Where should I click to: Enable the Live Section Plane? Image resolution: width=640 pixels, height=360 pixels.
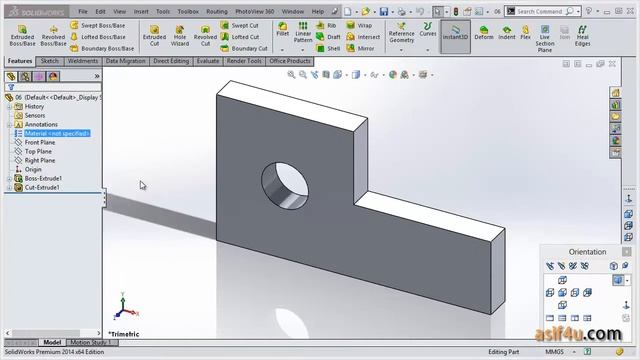(x=545, y=39)
